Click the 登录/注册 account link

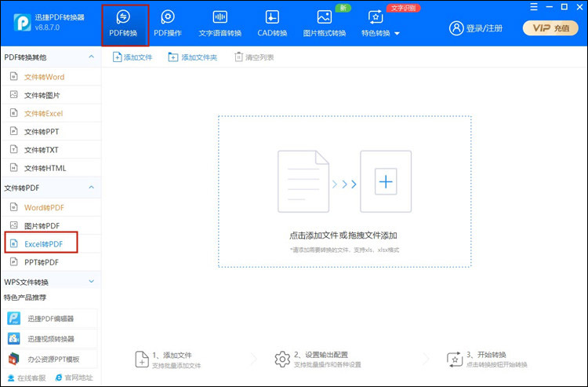click(476, 28)
